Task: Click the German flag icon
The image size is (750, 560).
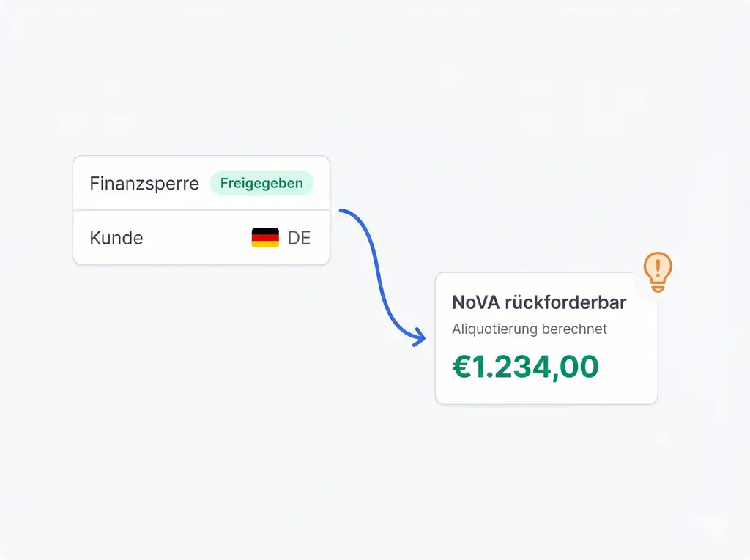Action: pyautogui.click(x=265, y=238)
